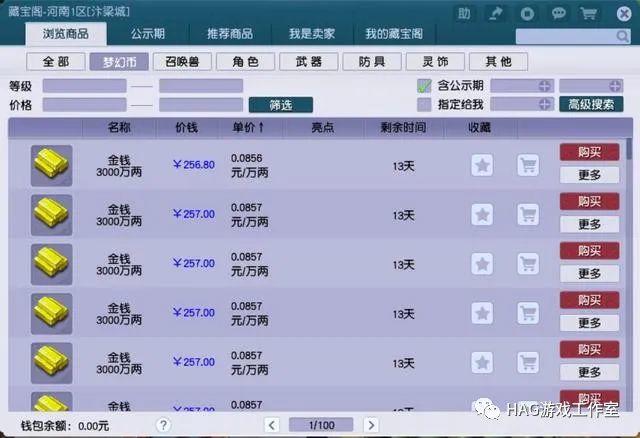Viewport: 640px width, 438px height.
Task: Click the 0.0856 元/万两 unit price
Action: [249, 165]
